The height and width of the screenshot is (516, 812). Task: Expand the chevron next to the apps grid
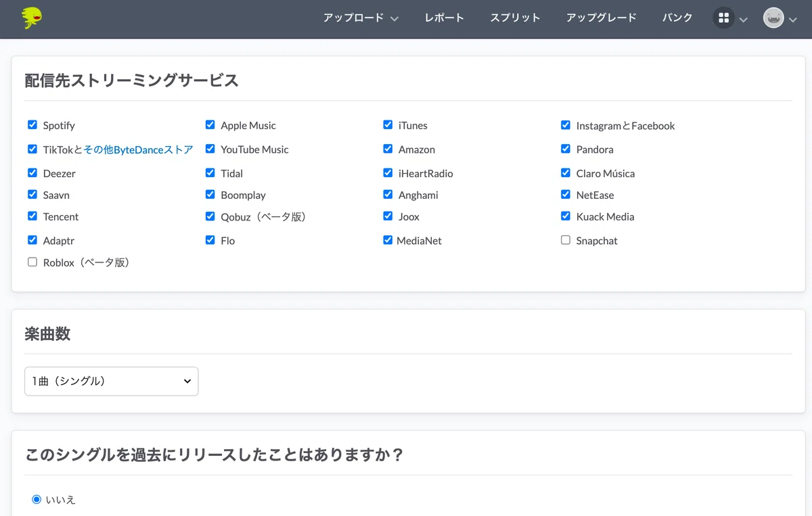(x=744, y=20)
